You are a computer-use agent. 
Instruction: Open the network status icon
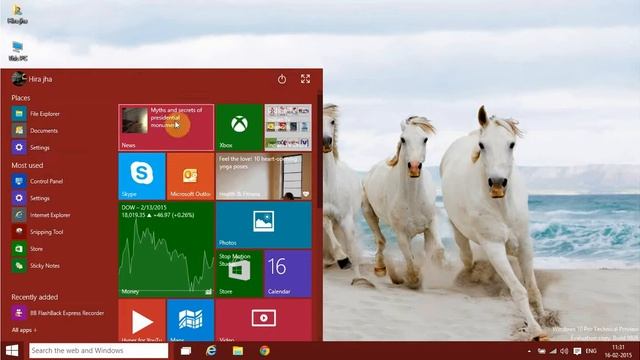coord(553,351)
